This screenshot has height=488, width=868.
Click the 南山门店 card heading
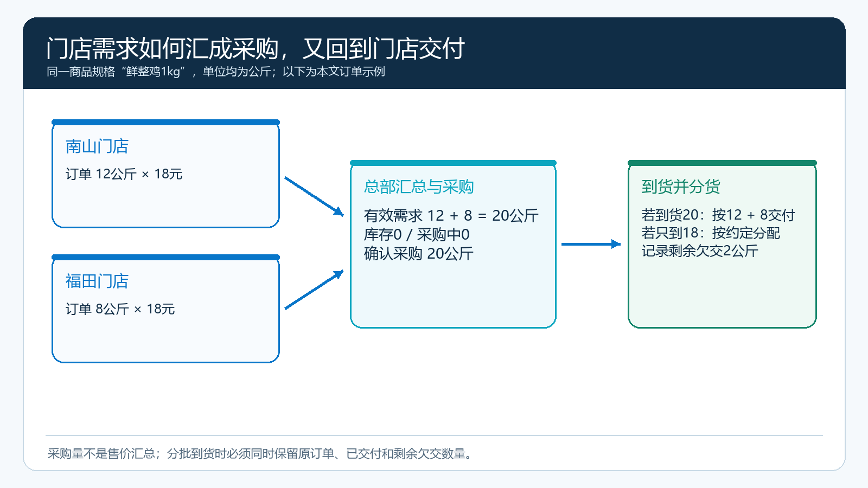click(x=97, y=146)
